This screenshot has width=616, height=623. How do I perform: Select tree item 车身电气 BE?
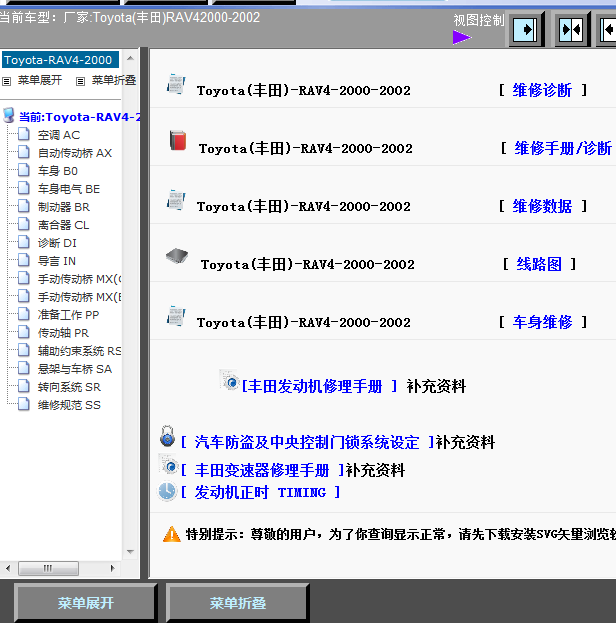coord(69,189)
